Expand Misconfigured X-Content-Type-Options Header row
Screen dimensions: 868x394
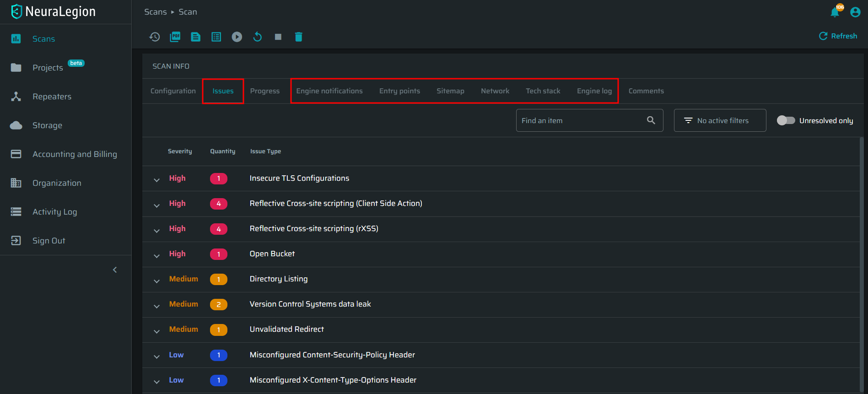[x=156, y=382]
